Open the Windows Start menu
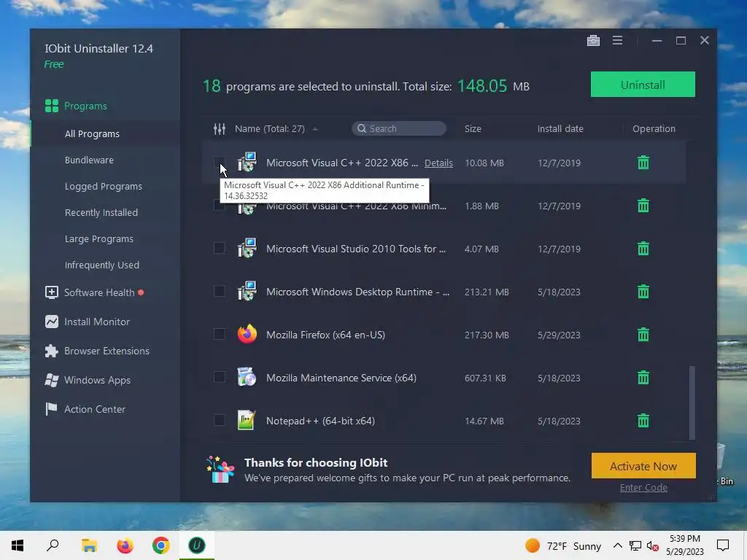Image resolution: width=747 pixels, height=560 pixels. (18, 545)
